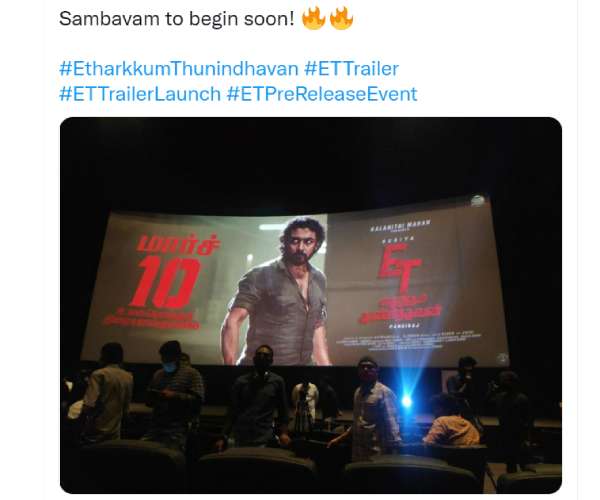Select the 'Sambavam to begin soon!' text
The width and height of the screenshot is (600, 500).
click(x=177, y=18)
